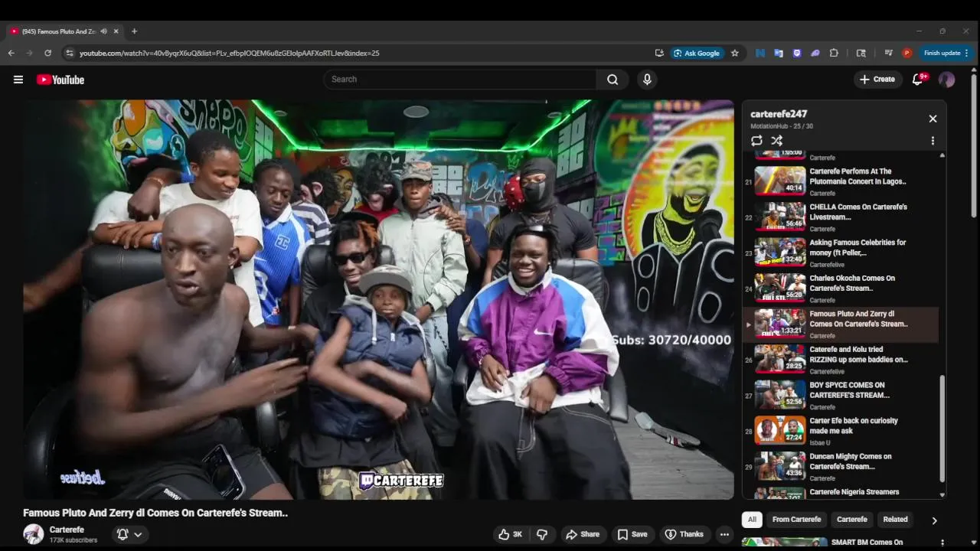Viewport: 980px width, 551px height.
Task: Bookmark this page with the star icon
Action: (735, 53)
